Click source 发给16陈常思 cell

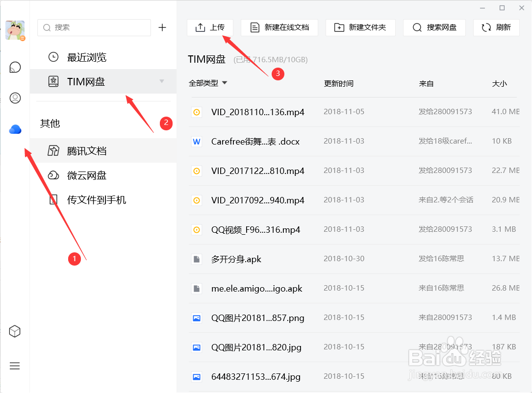441,259
